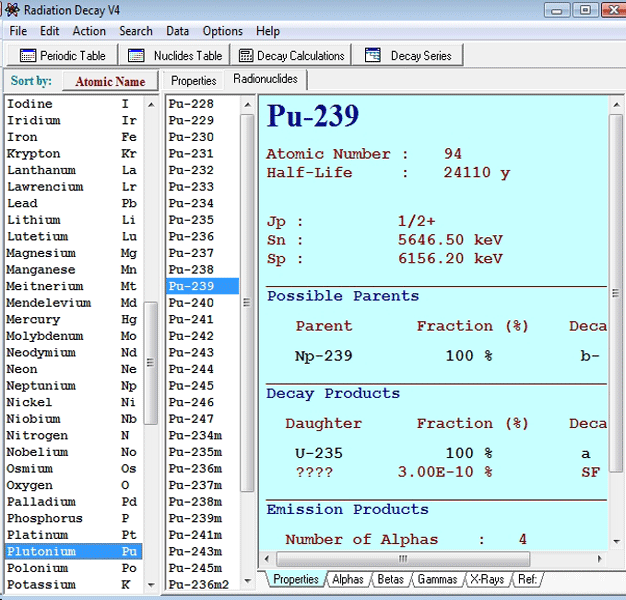Open the Betas tab at bottom
The height and width of the screenshot is (600, 626).
(390, 579)
